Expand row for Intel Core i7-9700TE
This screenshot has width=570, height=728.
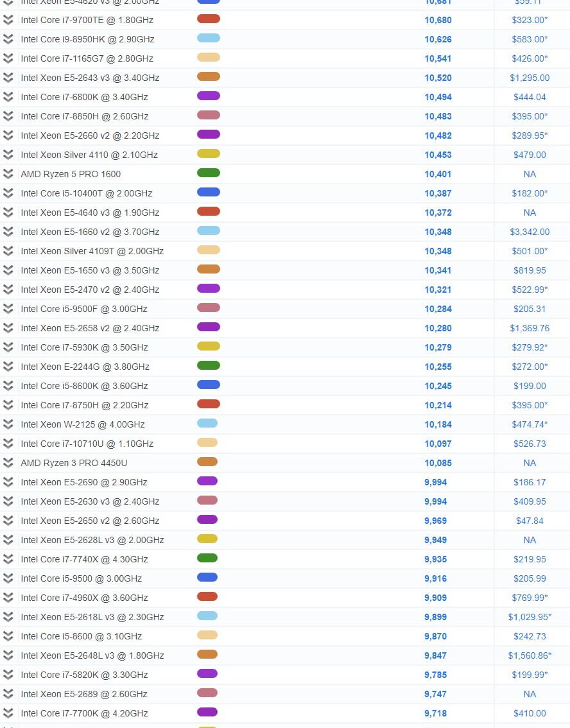(8, 20)
